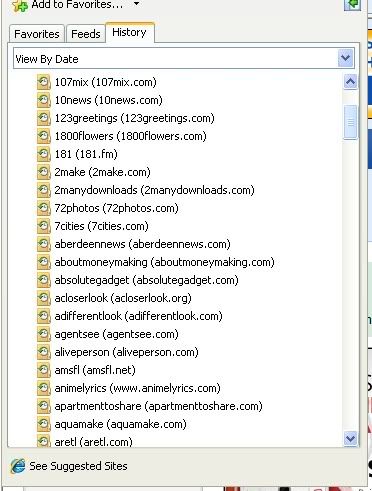
Task: Switch to the Feeds tab
Action: pyautogui.click(x=86, y=34)
